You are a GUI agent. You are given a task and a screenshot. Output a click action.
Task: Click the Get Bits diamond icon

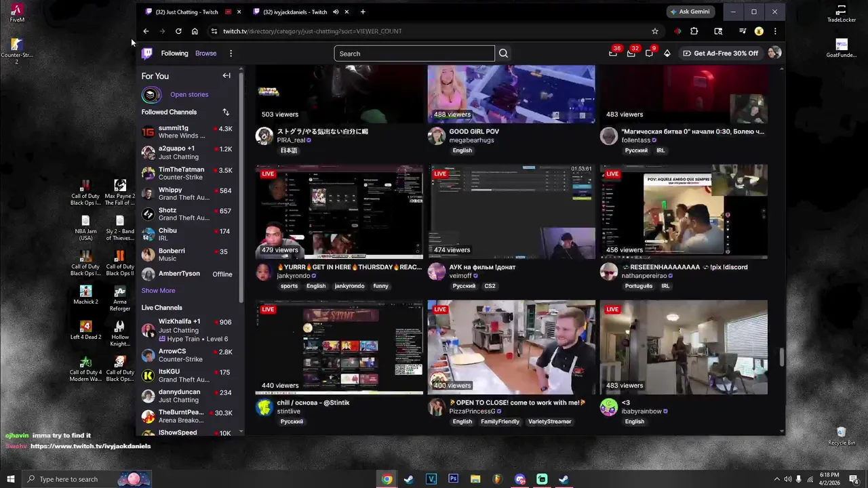point(667,54)
